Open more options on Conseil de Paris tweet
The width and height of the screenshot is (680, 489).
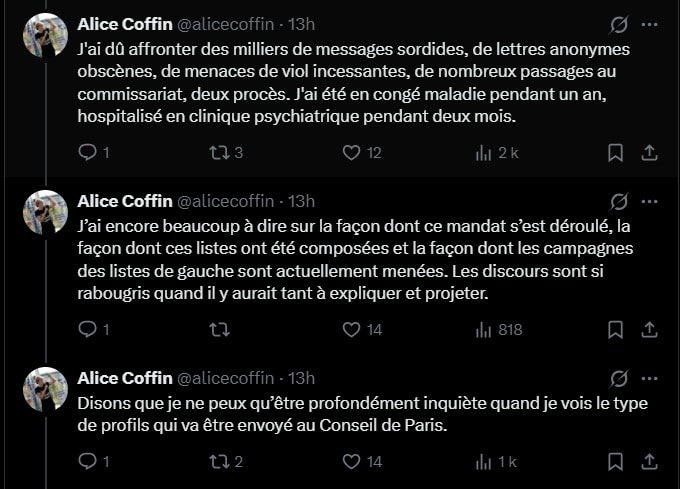649,377
